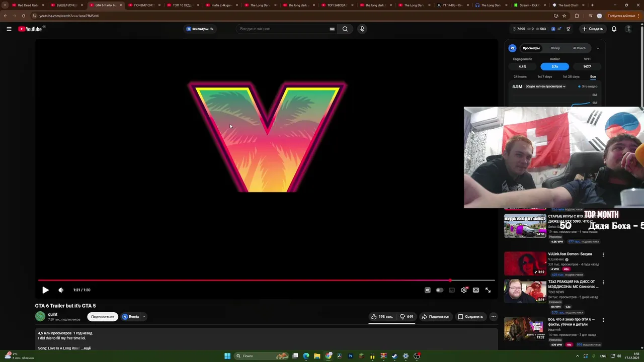This screenshot has height=362, width=644.
Task: Click the Создать create button
Action: click(593, 29)
